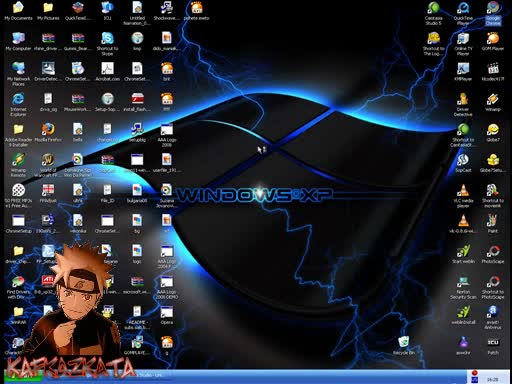Launch Google Chrome from the desktop
Screen dimensions: 512x384
coord(493,13)
